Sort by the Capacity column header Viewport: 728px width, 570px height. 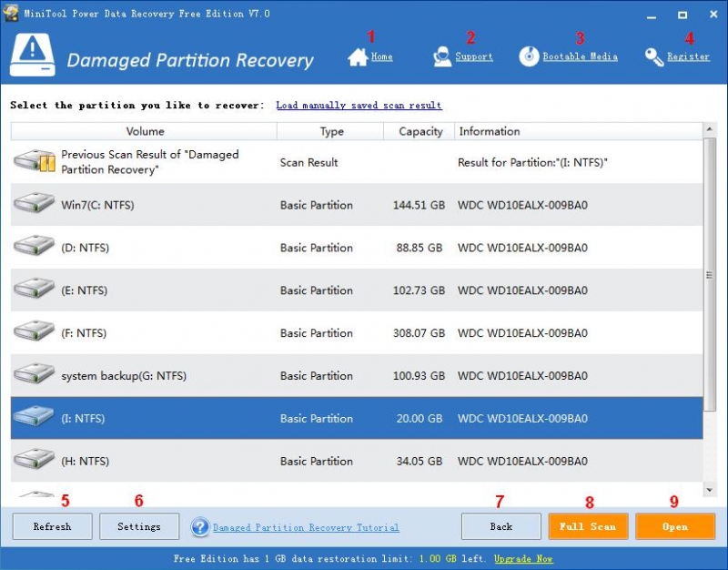[x=420, y=131]
